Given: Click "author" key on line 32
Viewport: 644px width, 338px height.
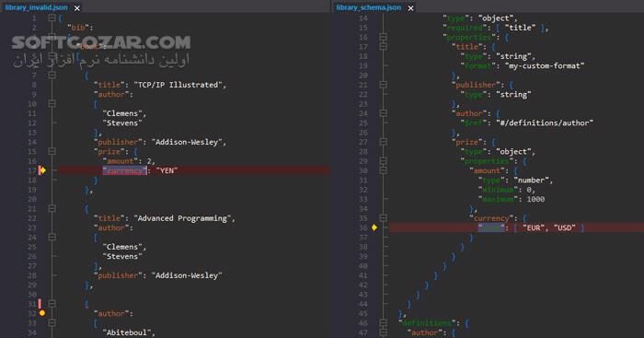Looking at the screenshot, I should [111, 313].
